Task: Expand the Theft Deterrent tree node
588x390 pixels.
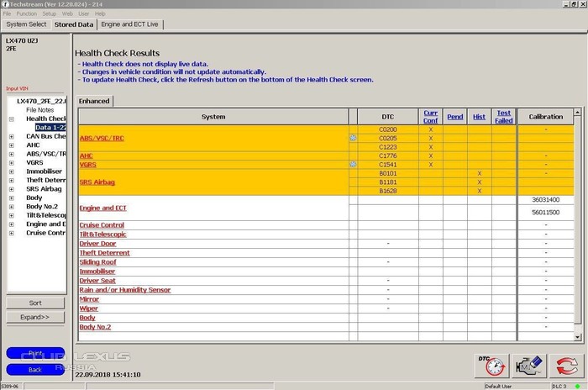Action: click(11, 181)
